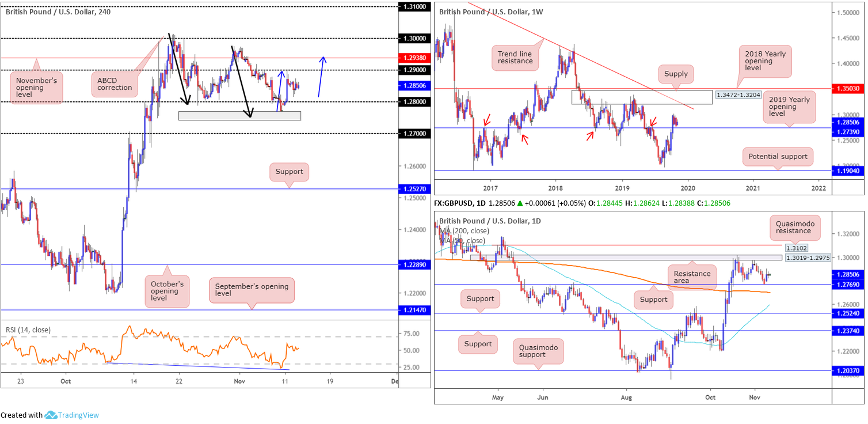868x424 pixels.
Task: Select the 1.27390 weekly price label
Action: (848, 132)
